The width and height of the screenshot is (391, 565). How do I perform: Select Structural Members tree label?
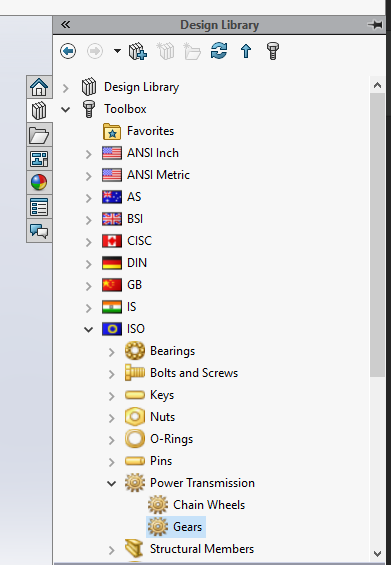pos(202,549)
